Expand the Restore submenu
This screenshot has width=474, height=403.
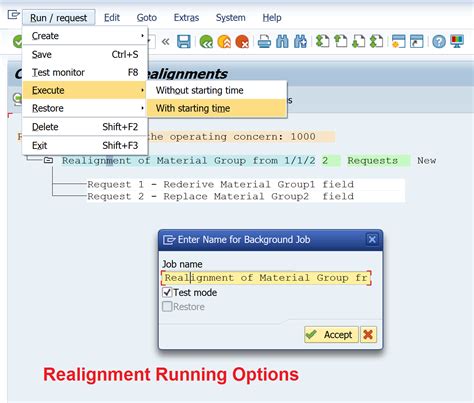[85, 108]
